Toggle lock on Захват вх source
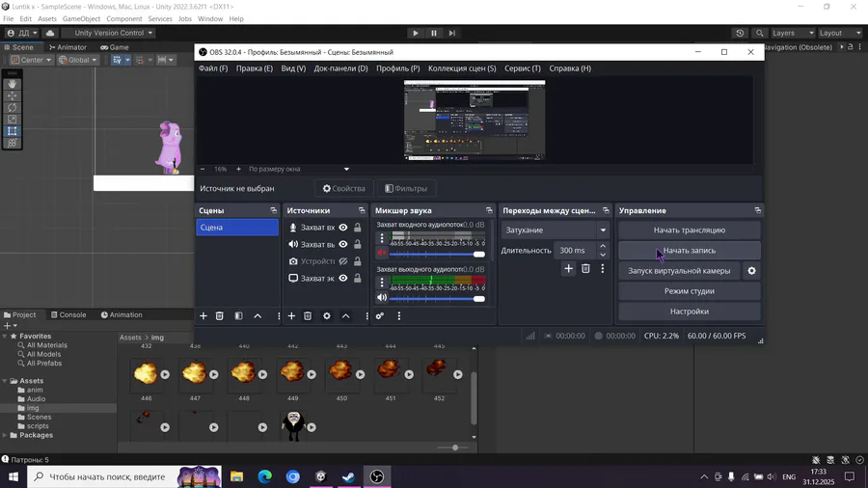Viewport: 868px width, 488px height. click(358, 228)
